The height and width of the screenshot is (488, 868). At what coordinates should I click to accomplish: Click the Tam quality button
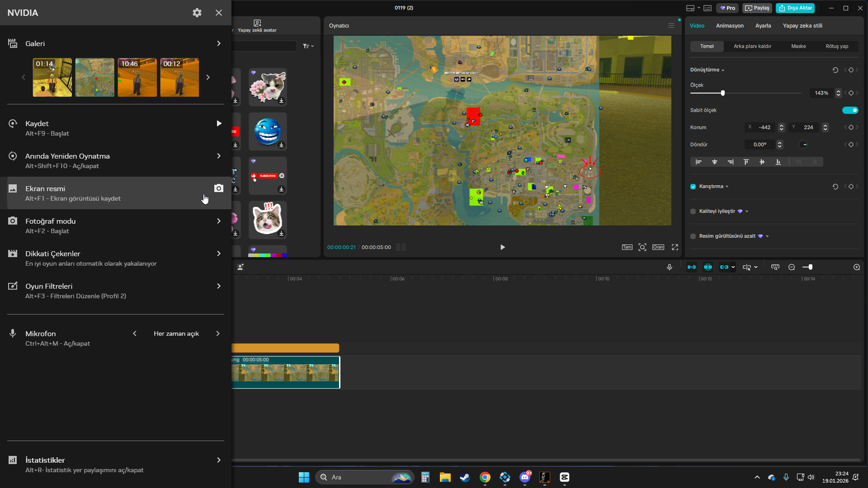(627, 247)
